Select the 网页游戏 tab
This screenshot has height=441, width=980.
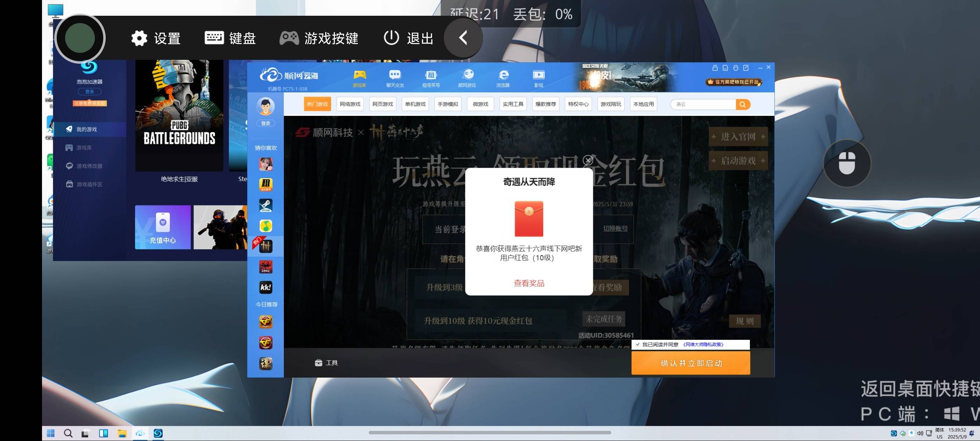382,104
